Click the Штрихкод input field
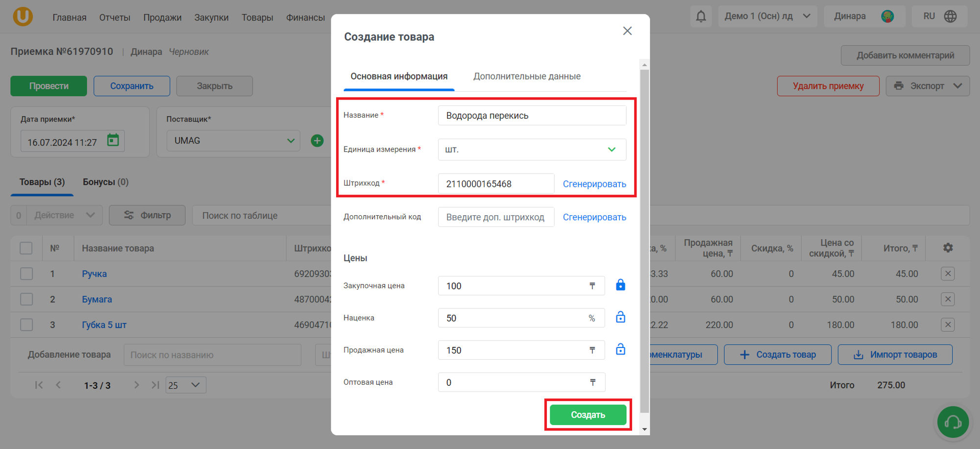The width and height of the screenshot is (980, 449). (496, 184)
